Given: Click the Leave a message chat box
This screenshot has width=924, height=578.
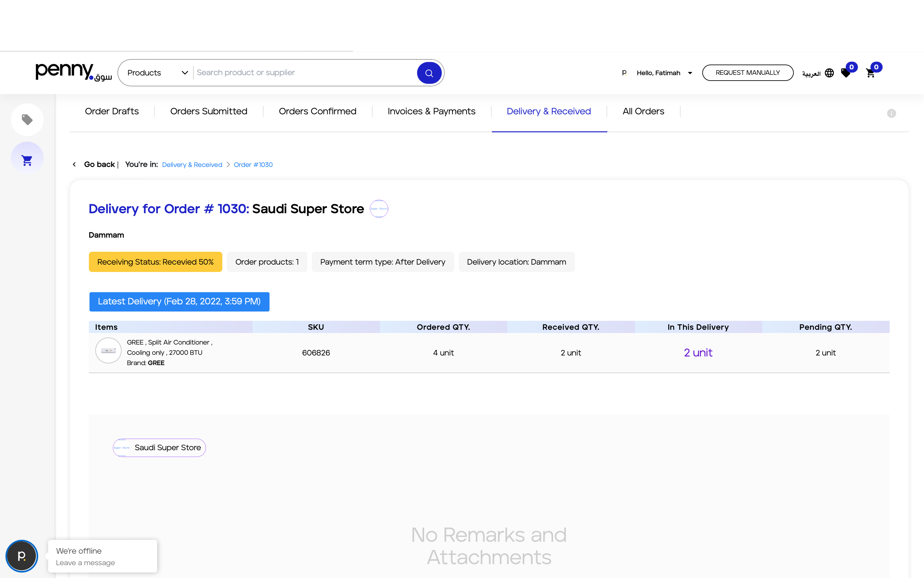Looking at the screenshot, I should tap(102, 556).
